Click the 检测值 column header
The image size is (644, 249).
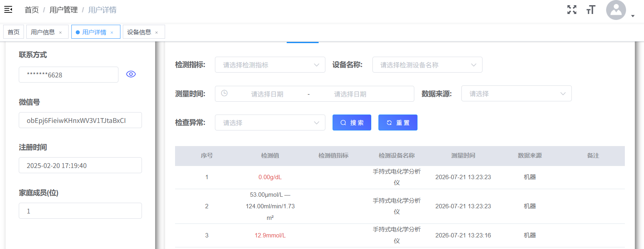270,156
